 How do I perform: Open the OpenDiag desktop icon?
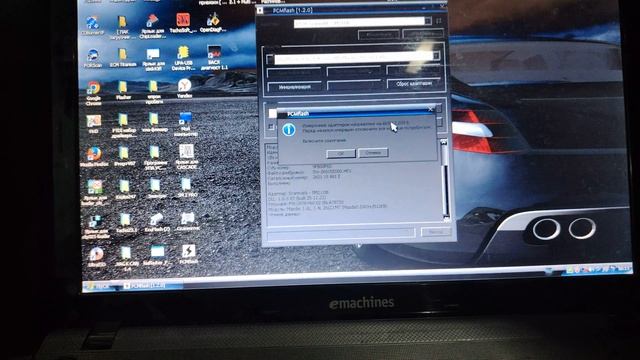click(213, 22)
